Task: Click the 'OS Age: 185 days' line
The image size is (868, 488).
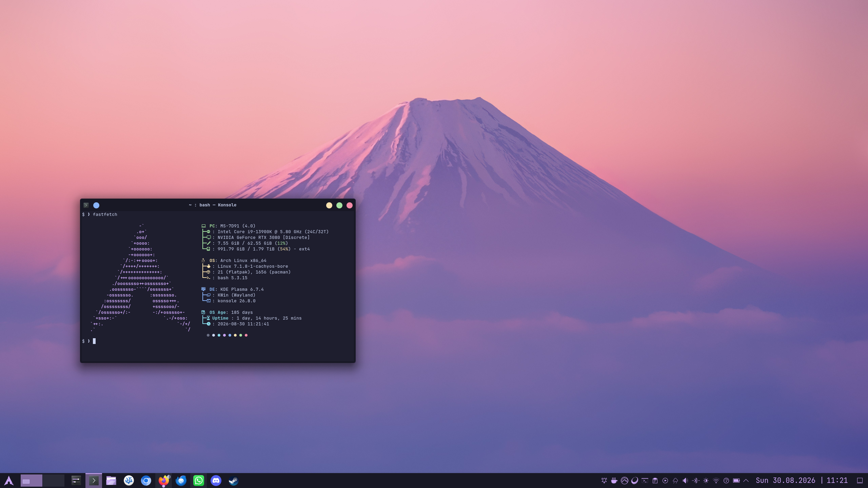Action: pos(227,312)
